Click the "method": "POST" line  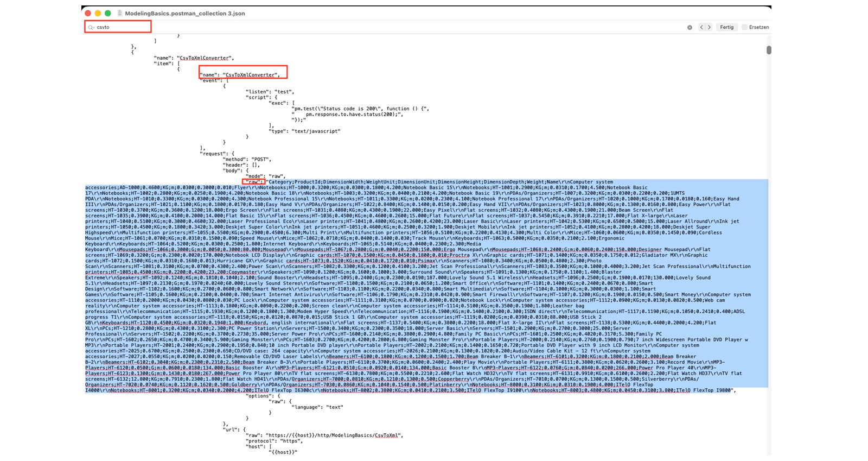pos(247,159)
